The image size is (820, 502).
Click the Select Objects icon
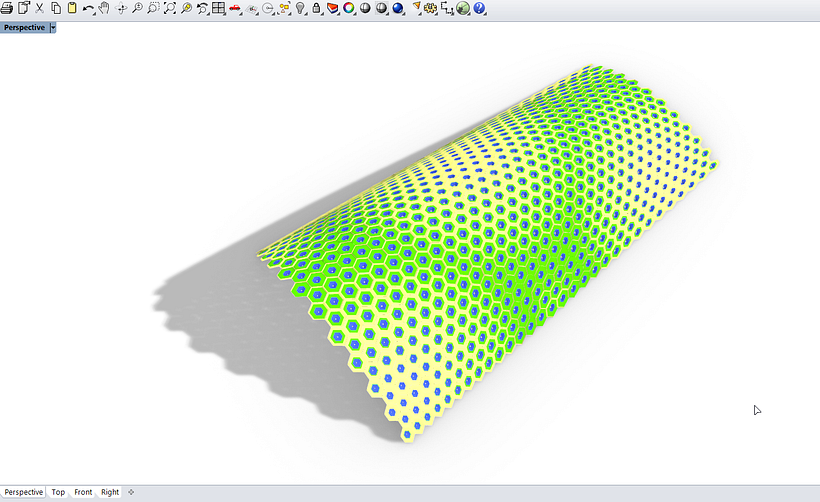[x=284, y=8]
